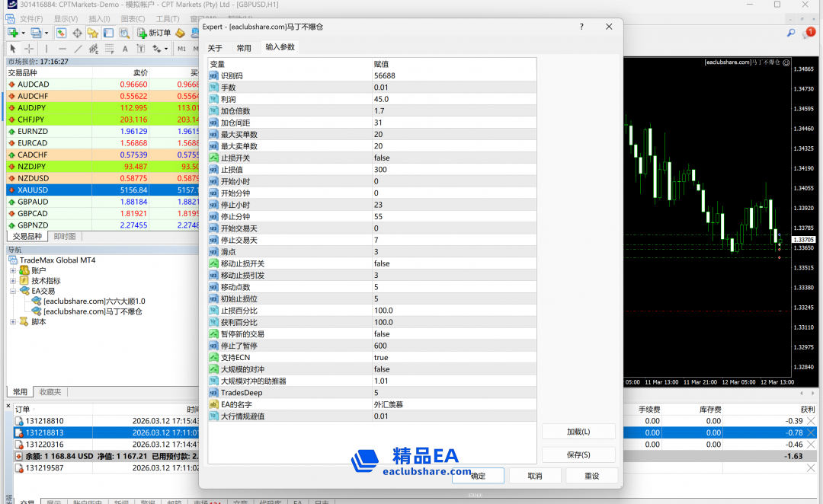The width and height of the screenshot is (823, 504).
Task: Click the 加载(L) button
Action: pos(578,432)
